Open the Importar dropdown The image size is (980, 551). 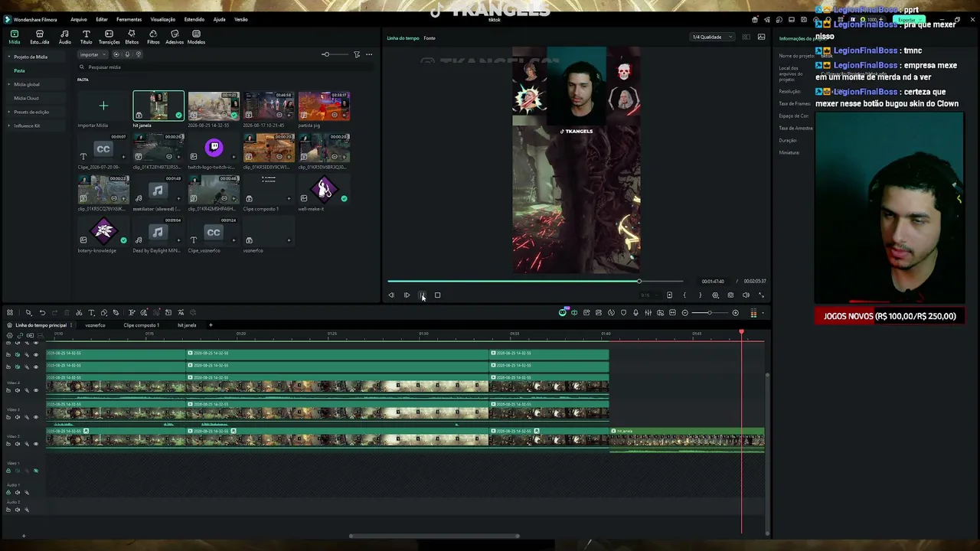[93, 54]
